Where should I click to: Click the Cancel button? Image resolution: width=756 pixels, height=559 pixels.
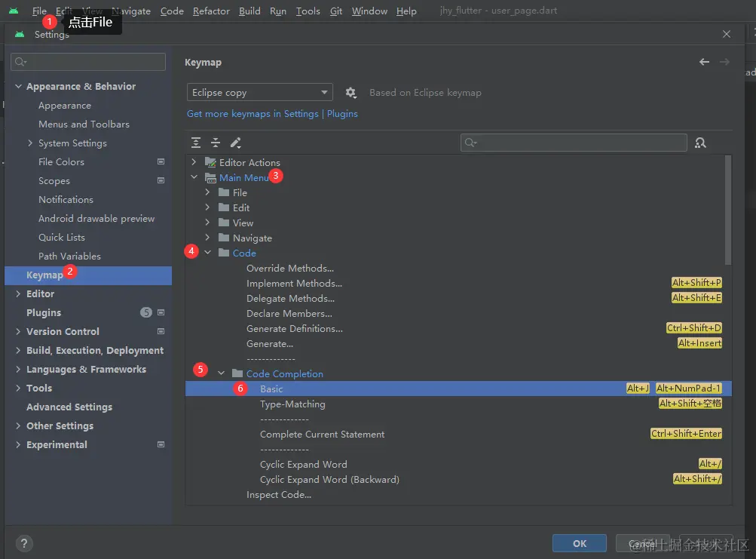coord(643,544)
